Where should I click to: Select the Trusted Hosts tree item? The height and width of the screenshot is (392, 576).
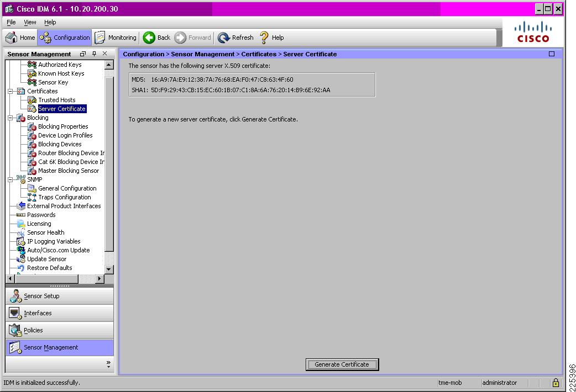(x=56, y=100)
